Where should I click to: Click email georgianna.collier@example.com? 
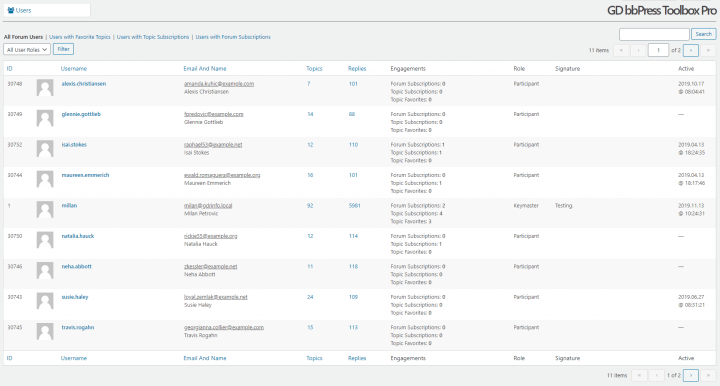[x=224, y=327]
